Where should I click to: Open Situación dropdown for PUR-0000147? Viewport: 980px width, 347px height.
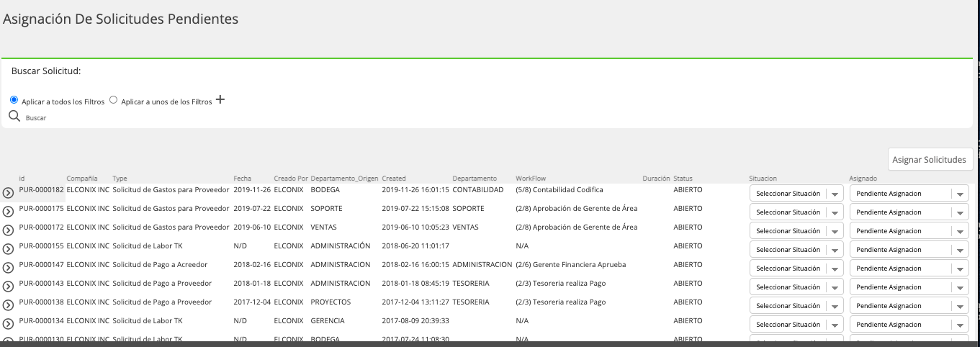click(x=797, y=269)
